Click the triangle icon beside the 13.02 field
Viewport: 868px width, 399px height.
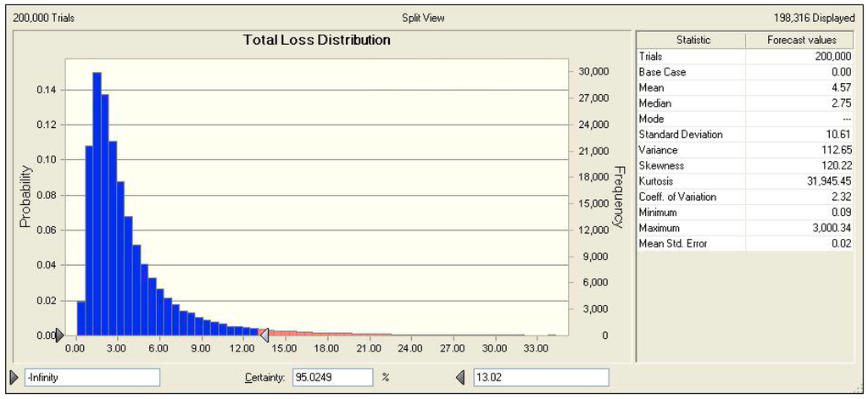tap(460, 377)
